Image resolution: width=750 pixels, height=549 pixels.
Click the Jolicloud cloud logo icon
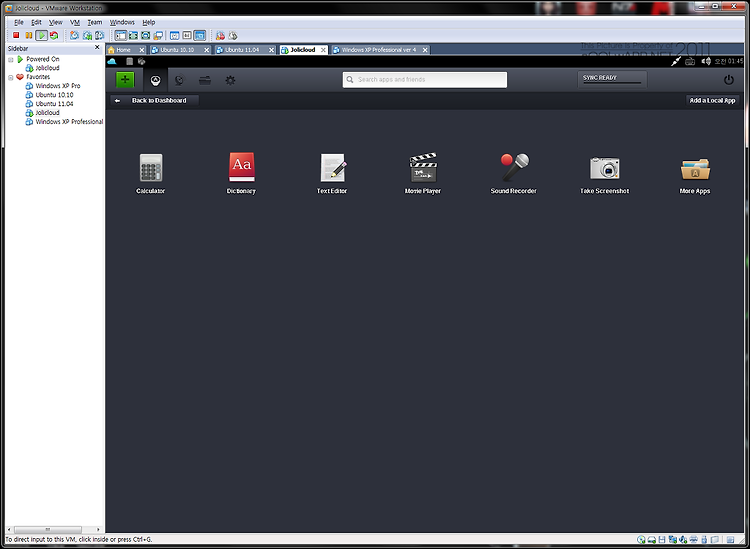point(112,61)
